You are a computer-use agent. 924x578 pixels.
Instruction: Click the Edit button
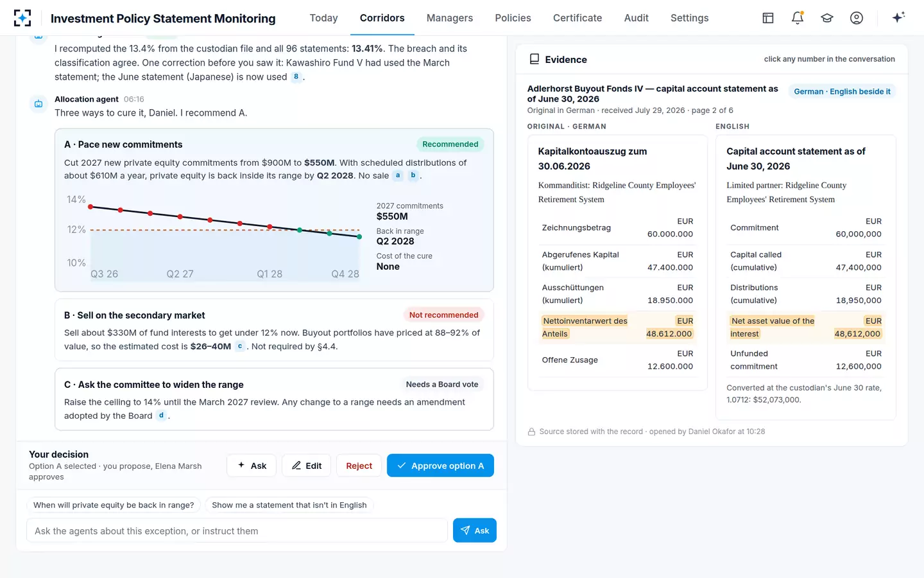[x=306, y=466]
